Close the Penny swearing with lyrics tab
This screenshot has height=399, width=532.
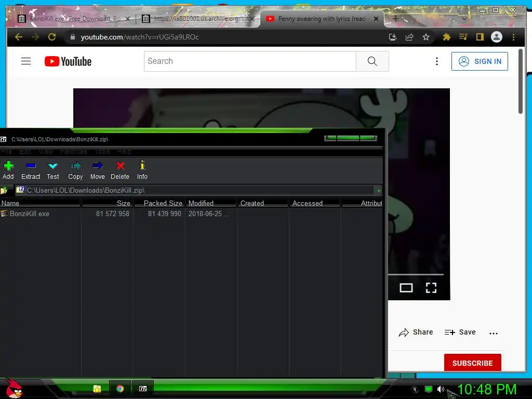tap(376, 19)
